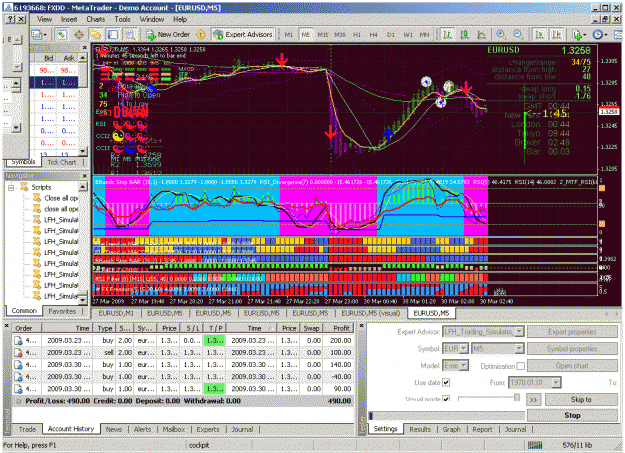
Task: Close the Navigator panel
Action: 85,176
